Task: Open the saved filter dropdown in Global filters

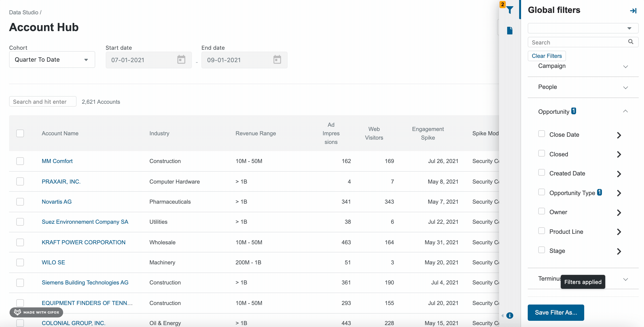Action: click(x=583, y=28)
